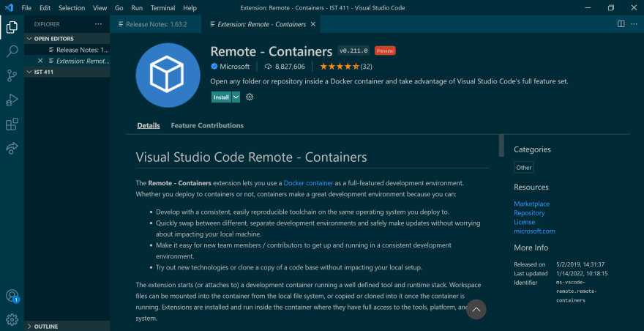Click the Last updated date 1/14/2022
Screen dimensions: 644x331
(x=582, y=273)
